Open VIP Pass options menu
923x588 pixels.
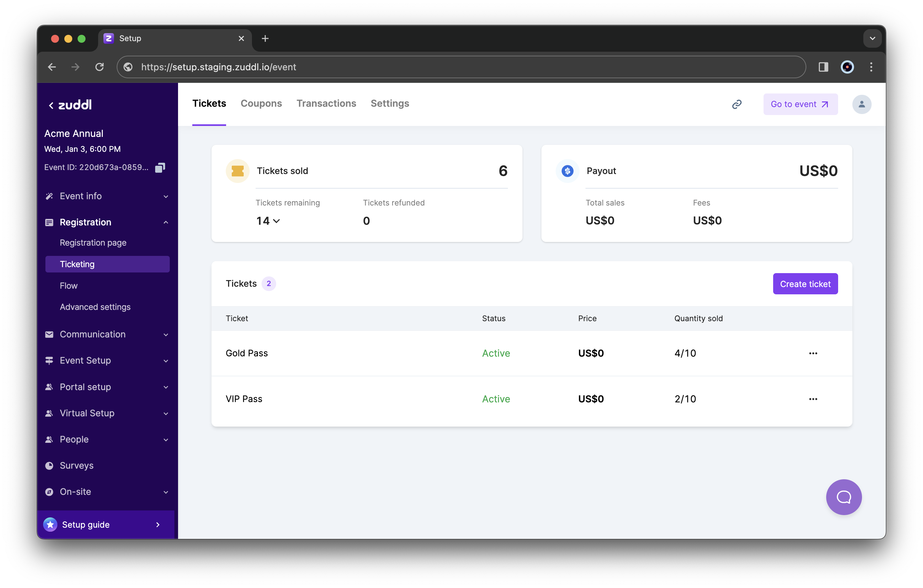tap(813, 398)
